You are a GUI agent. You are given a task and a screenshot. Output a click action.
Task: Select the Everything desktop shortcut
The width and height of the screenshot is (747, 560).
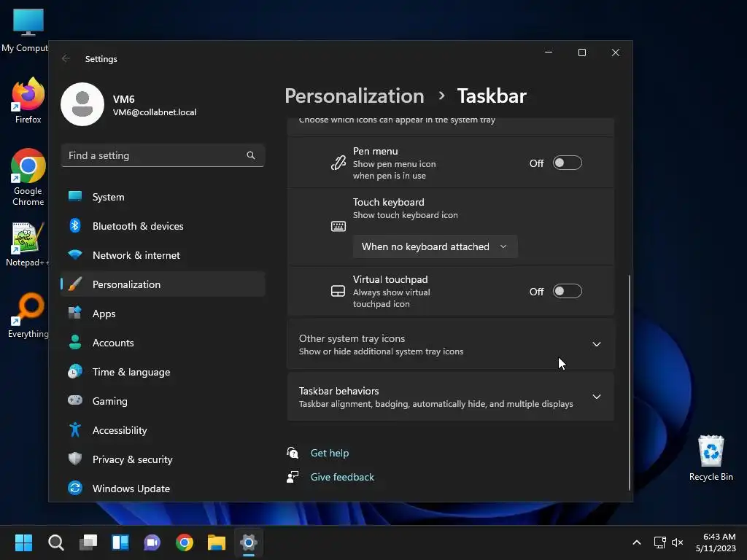coord(28,316)
